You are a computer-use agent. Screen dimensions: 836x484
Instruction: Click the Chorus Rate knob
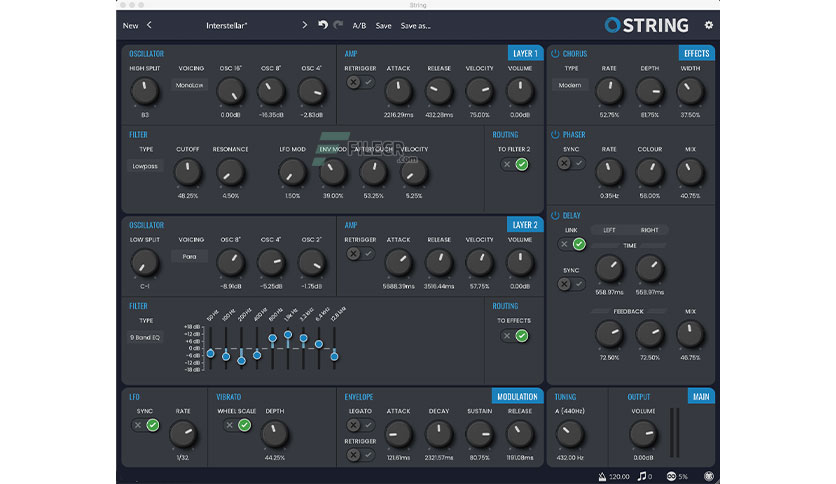609,92
